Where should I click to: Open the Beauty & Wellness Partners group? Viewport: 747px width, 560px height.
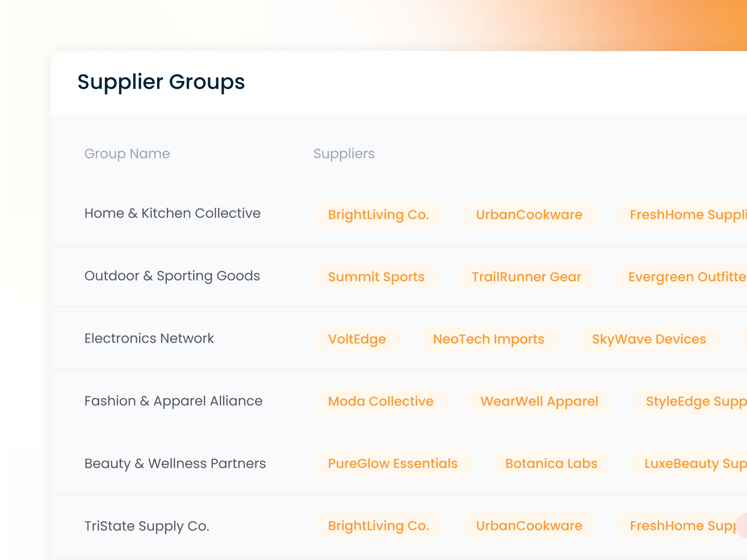coord(175,464)
